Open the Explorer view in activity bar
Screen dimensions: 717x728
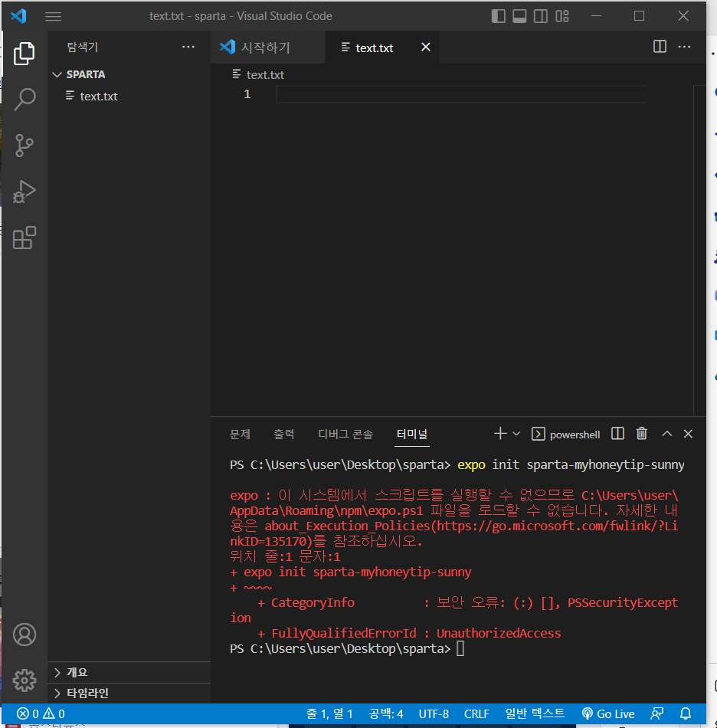click(25, 54)
